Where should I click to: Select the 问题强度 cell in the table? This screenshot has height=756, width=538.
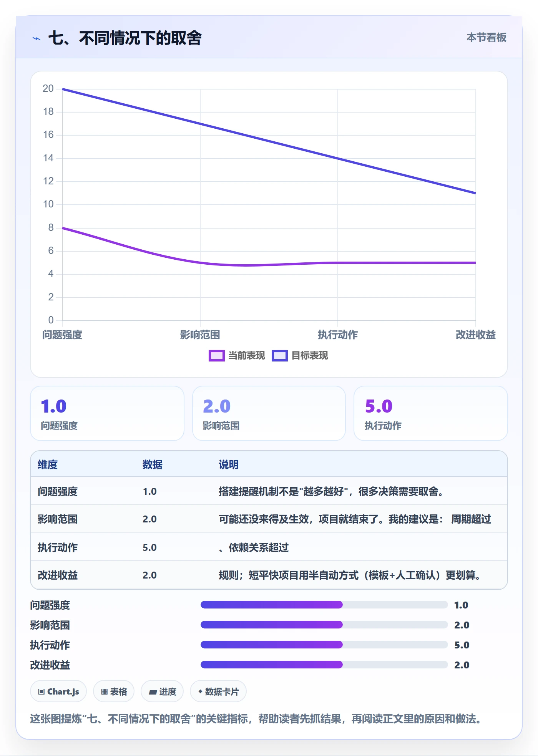pos(58,491)
